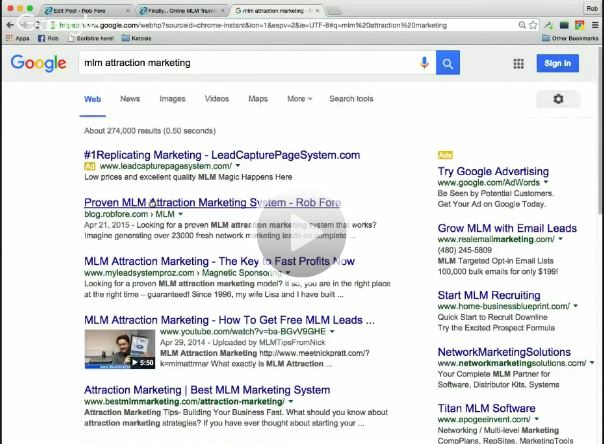
Task: Click the Rob profile button in title bar
Action: (x=592, y=8)
